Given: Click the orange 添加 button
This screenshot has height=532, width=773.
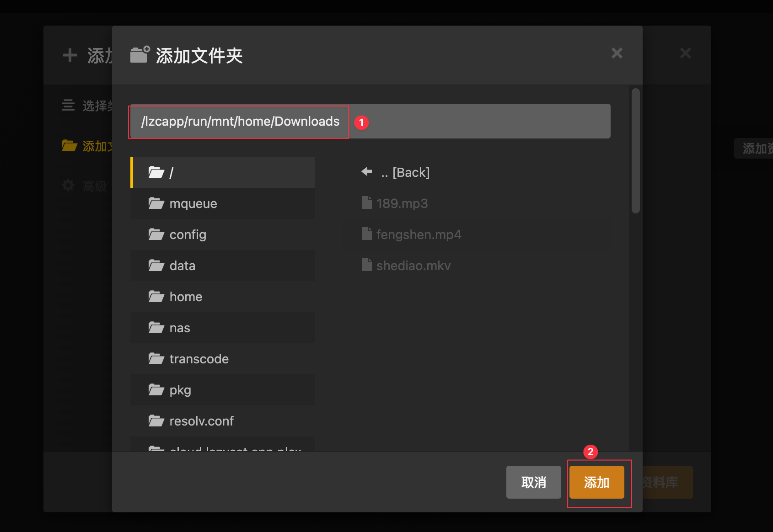Looking at the screenshot, I should (596, 482).
